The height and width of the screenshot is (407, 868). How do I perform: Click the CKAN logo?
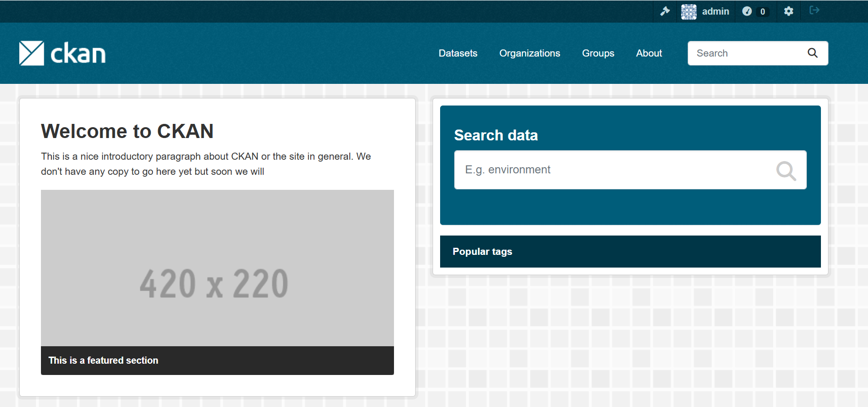click(x=62, y=53)
